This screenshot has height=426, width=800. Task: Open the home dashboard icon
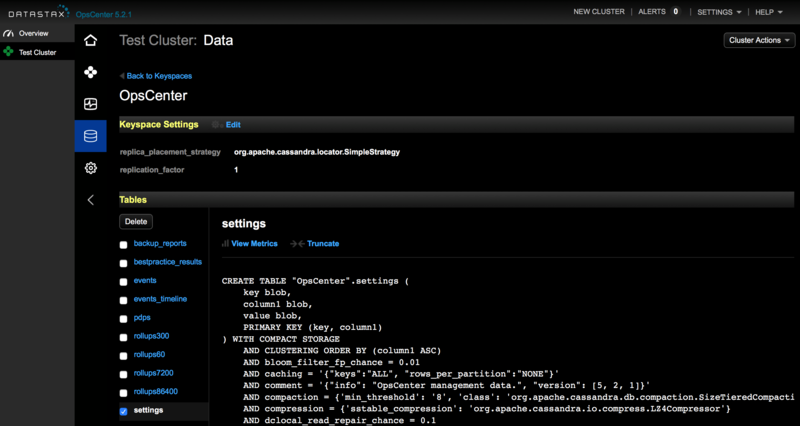click(x=90, y=40)
